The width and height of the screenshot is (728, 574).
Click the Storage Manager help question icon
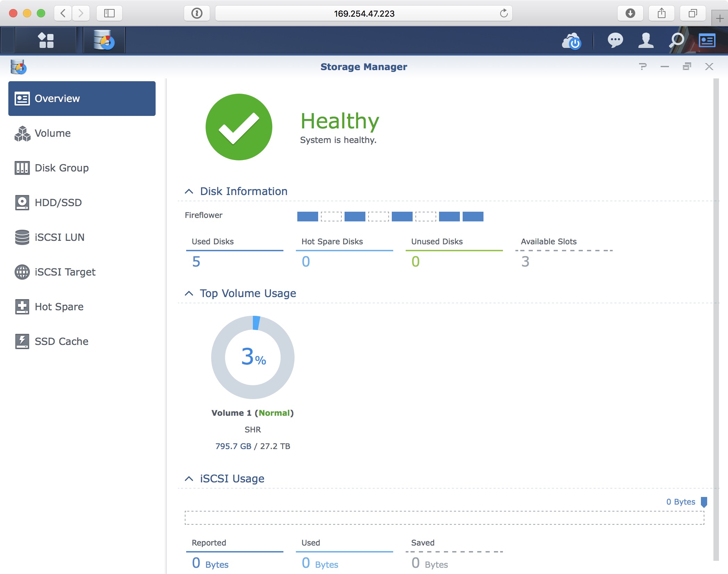pos(643,67)
